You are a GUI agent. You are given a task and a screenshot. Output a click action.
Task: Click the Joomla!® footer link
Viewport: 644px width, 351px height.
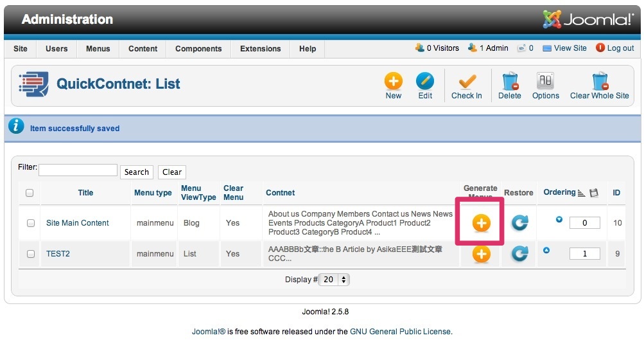(x=209, y=332)
